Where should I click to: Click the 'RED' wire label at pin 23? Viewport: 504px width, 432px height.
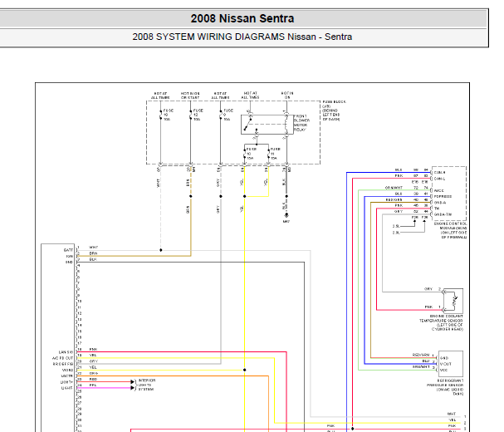click(93, 380)
